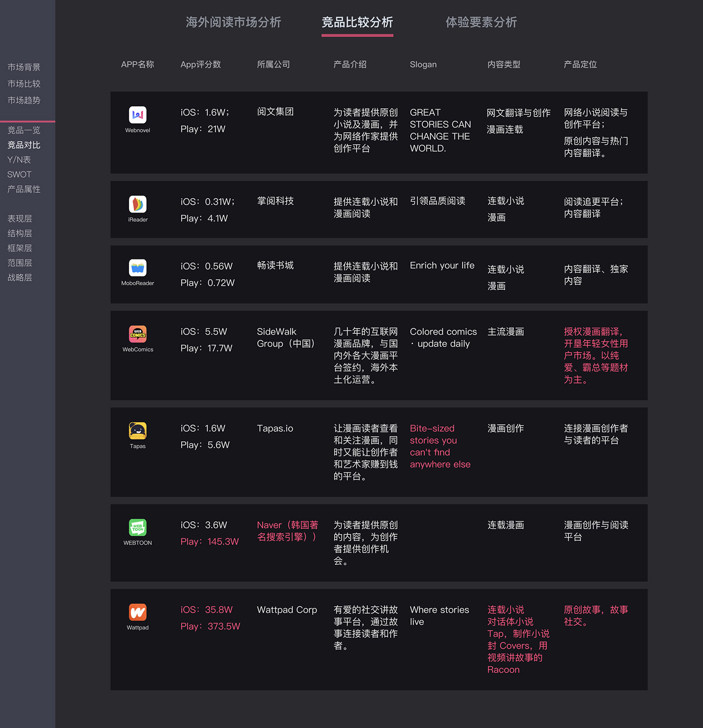Click the 内容类型 column header
Viewport: 703px width, 728px height.
tap(504, 64)
